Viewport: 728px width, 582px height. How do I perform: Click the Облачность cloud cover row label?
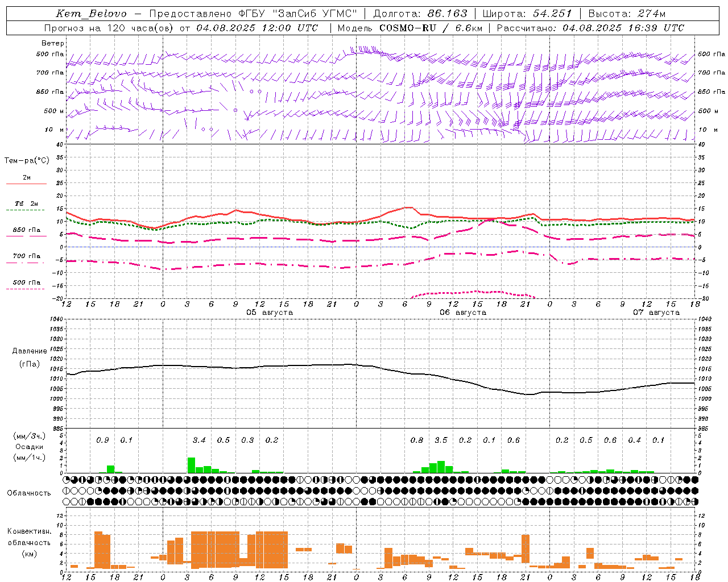(x=29, y=493)
